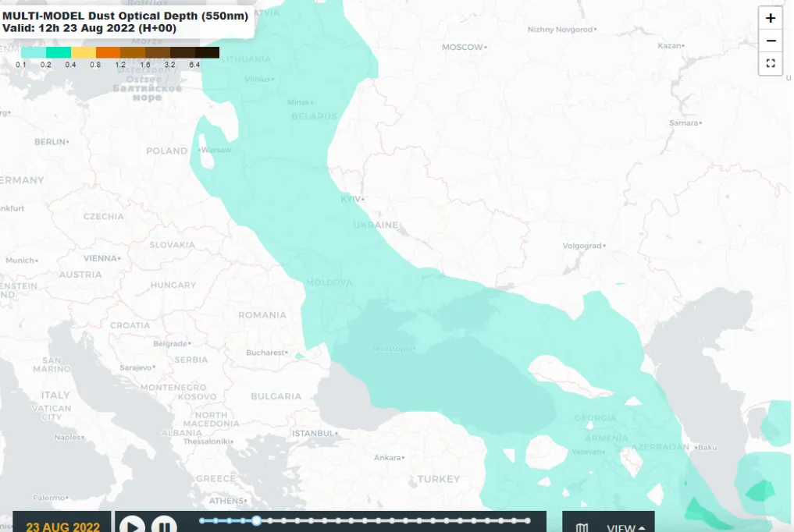Click the Yerevan city label

pyautogui.click(x=587, y=452)
